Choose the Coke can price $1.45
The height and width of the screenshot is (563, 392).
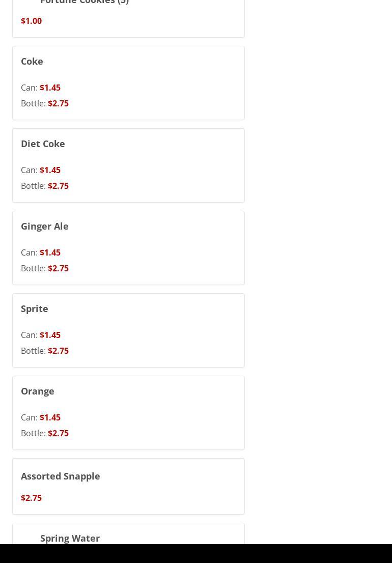click(x=50, y=88)
